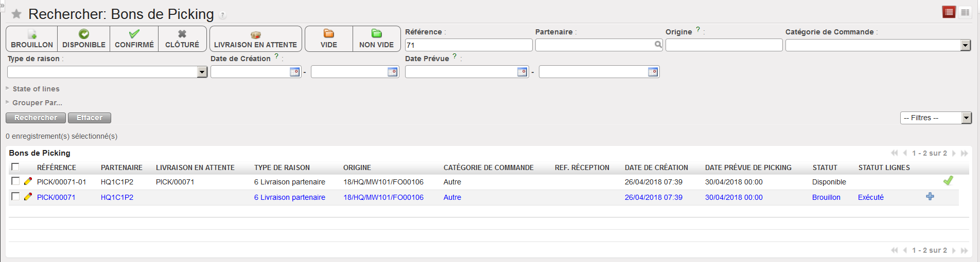The image size is (980, 262).
Task: Click the Effacer button
Action: 90,118
